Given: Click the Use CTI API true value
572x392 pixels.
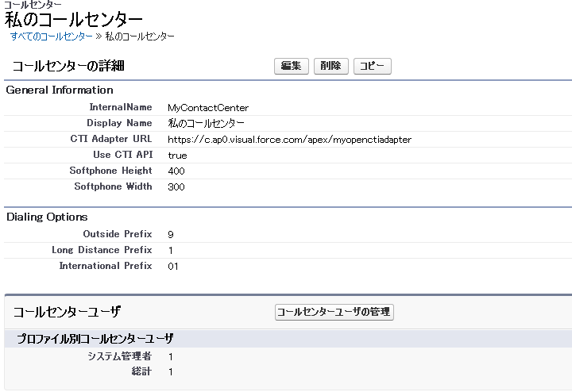Looking at the screenshot, I should pos(177,156).
